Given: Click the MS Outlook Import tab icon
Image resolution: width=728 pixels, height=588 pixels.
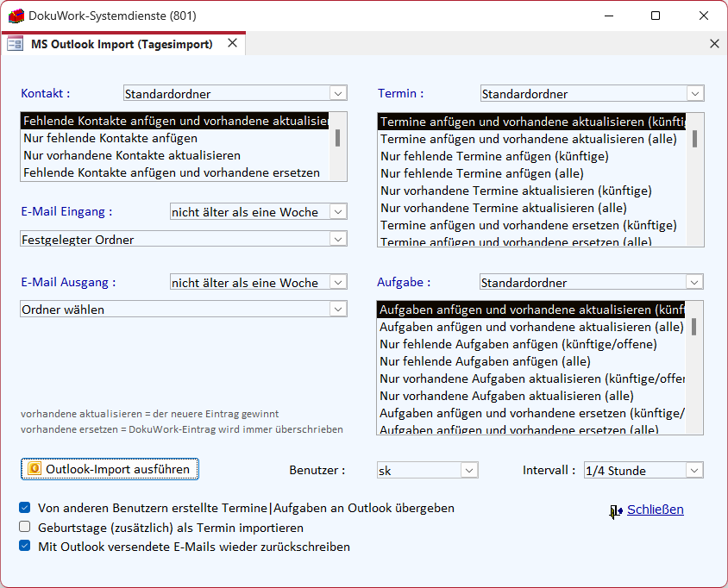Looking at the screenshot, I should [15, 44].
